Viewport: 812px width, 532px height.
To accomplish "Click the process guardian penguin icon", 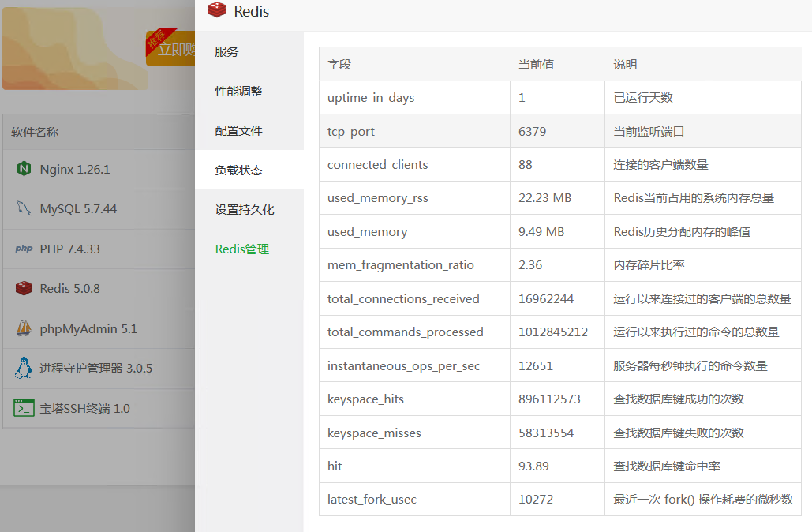I will coord(24,368).
